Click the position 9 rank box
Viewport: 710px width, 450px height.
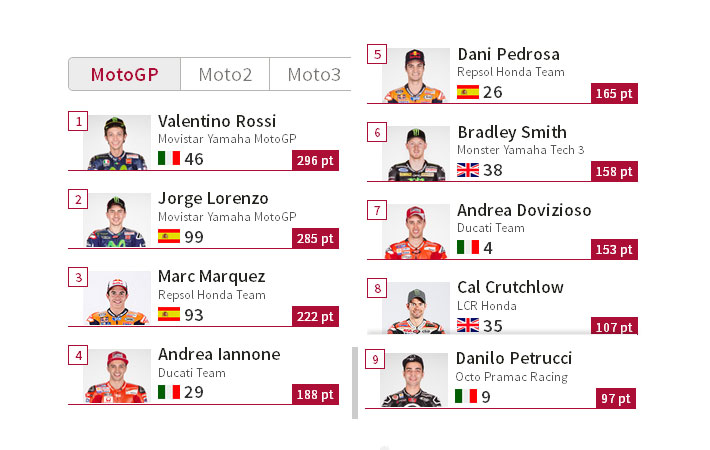pos(375,359)
